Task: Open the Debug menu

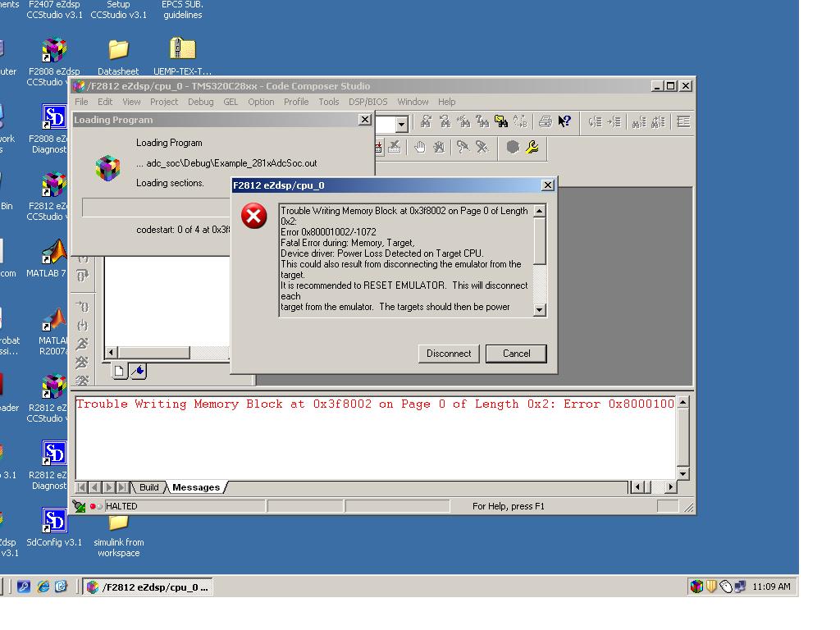Action: point(200,102)
